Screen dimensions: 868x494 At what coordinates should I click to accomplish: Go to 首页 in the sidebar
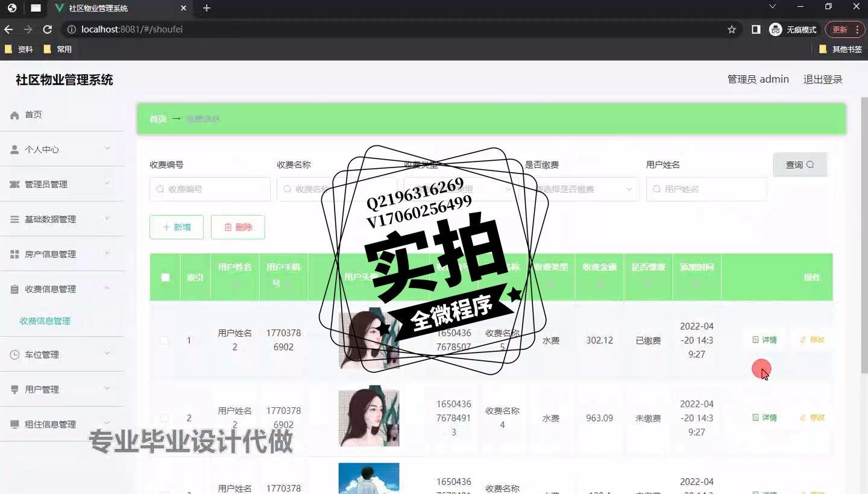(x=61, y=115)
